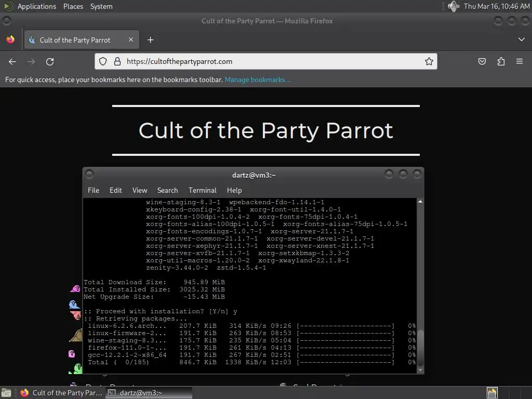This screenshot has width=532, height=399.
Task: Click the terminal scrollbar down arrow
Action: (420, 370)
